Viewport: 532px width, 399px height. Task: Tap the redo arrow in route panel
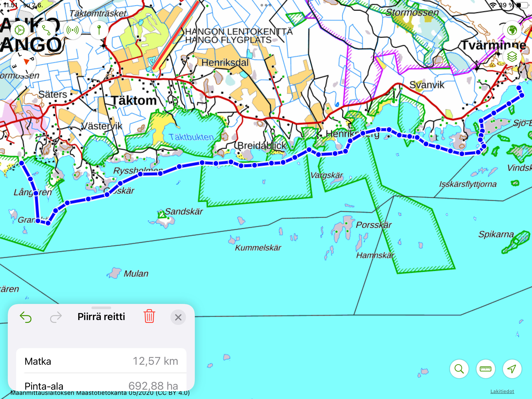(56, 317)
